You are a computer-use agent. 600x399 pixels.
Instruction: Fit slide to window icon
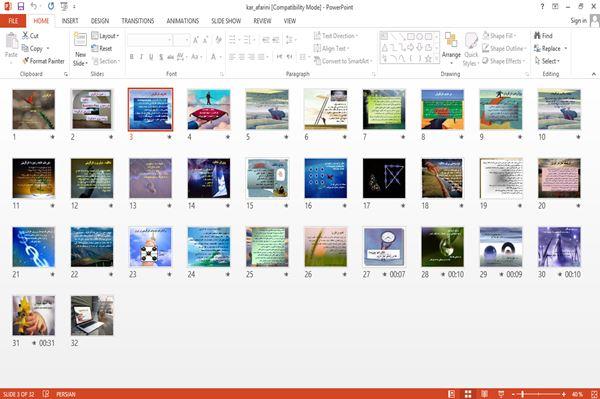(594, 394)
